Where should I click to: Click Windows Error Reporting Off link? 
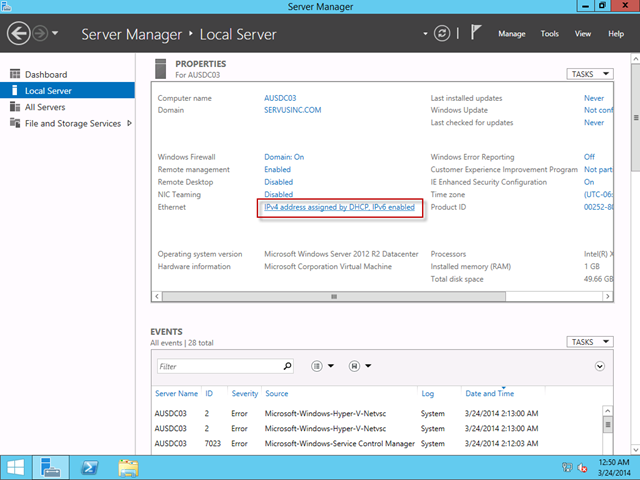click(x=589, y=157)
